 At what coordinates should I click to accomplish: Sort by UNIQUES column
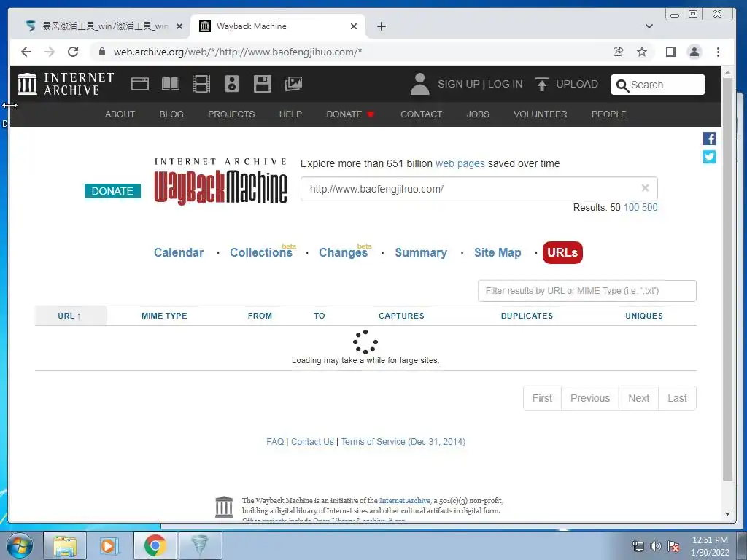[644, 316]
